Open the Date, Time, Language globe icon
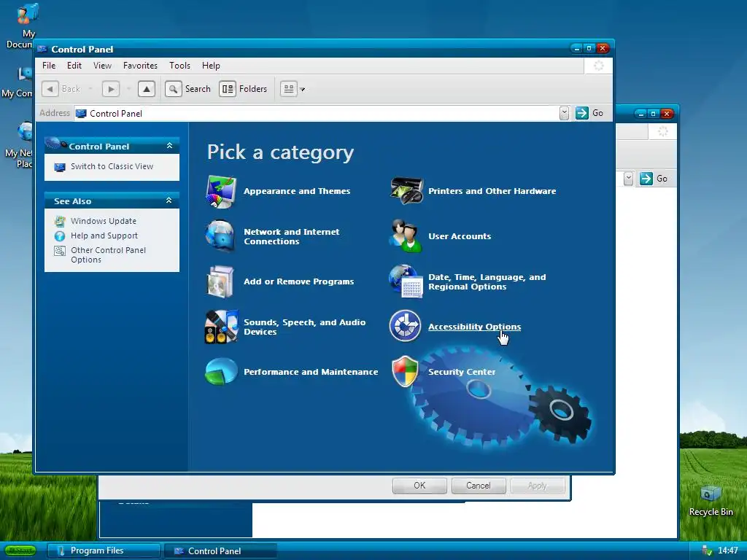747x560 pixels. (x=406, y=281)
